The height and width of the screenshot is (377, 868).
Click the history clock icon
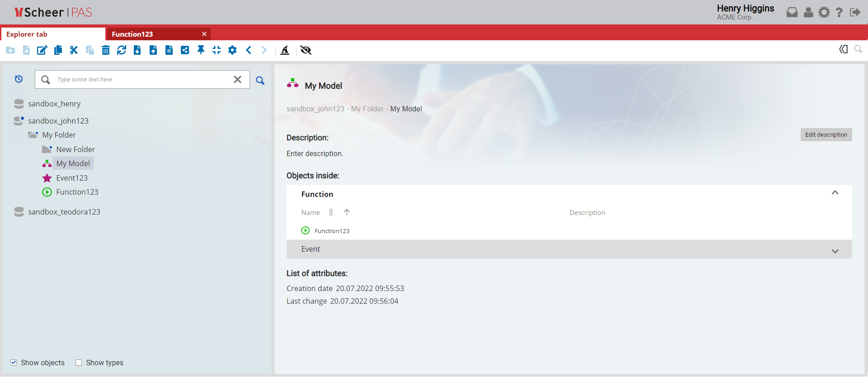19,79
